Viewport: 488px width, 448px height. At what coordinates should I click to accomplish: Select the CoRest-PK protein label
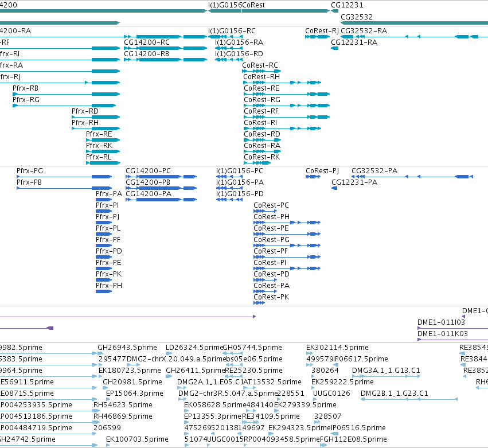pyautogui.click(x=271, y=297)
